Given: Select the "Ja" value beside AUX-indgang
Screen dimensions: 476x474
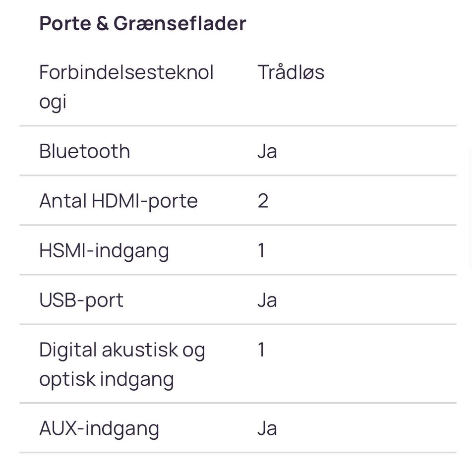Looking at the screenshot, I should click(x=267, y=429).
